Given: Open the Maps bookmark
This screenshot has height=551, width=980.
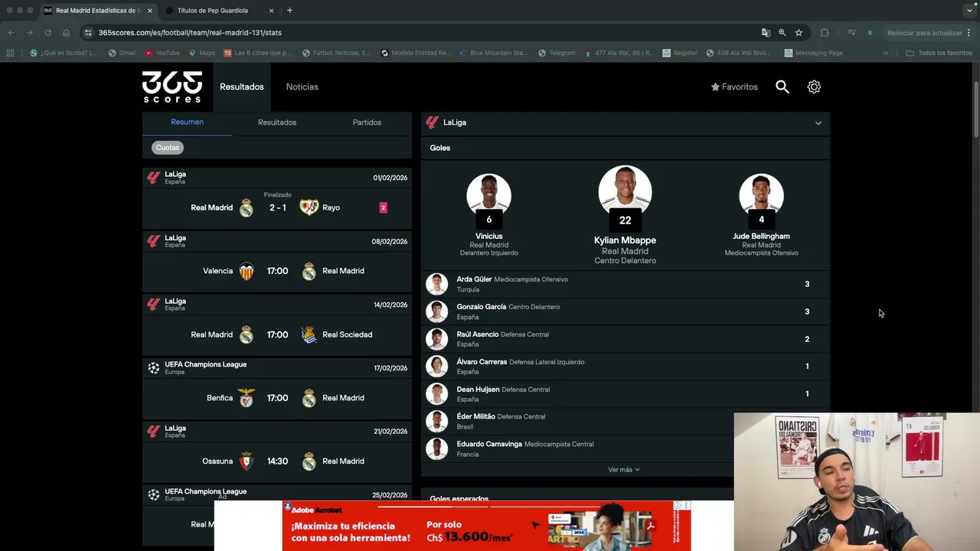Looking at the screenshot, I should coord(201,53).
